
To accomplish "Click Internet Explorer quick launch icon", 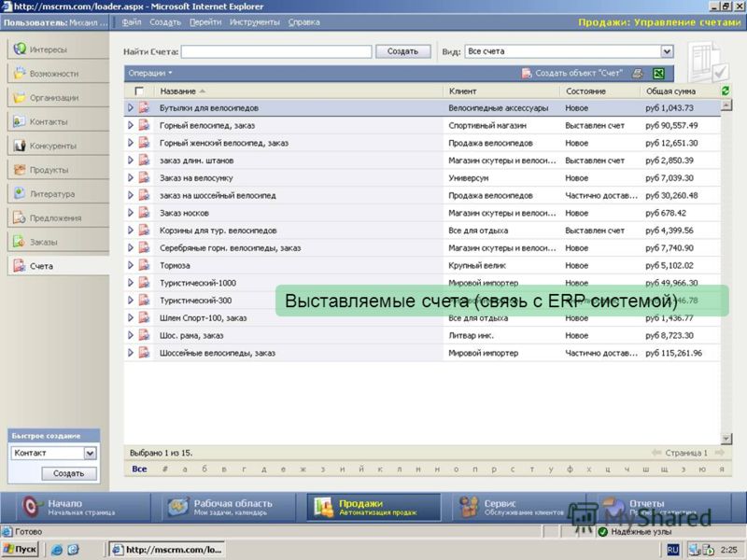I will coord(57,550).
